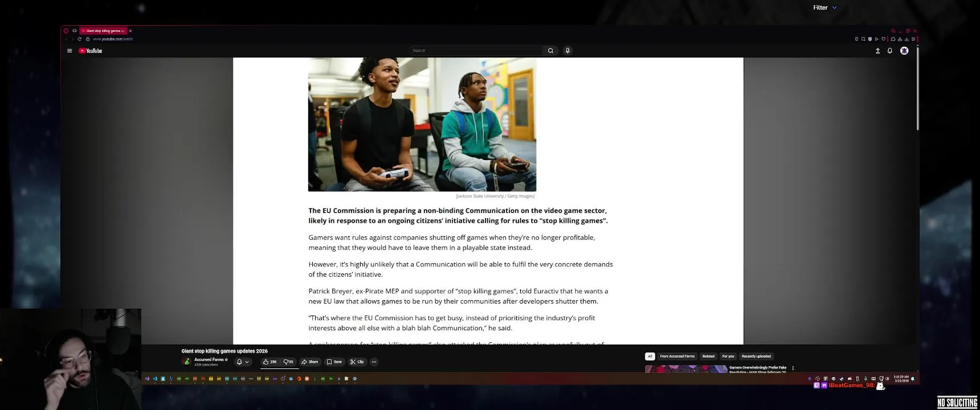Click the video title text

tap(224, 351)
